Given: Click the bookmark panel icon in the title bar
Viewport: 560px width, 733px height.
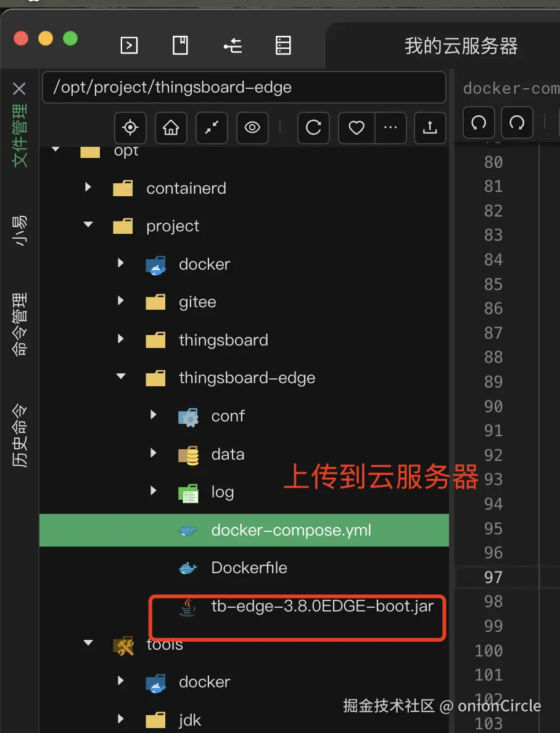Looking at the screenshot, I should (180, 46).
